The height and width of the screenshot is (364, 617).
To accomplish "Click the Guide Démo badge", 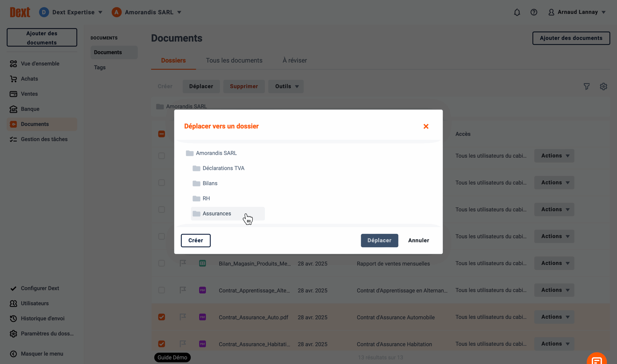I will click(x=172, y=357).
